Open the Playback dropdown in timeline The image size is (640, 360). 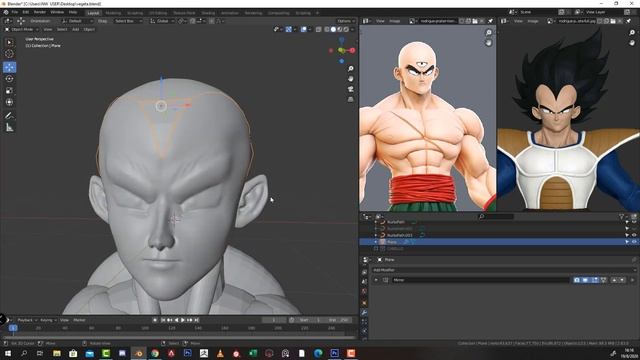tap(27, 320)
